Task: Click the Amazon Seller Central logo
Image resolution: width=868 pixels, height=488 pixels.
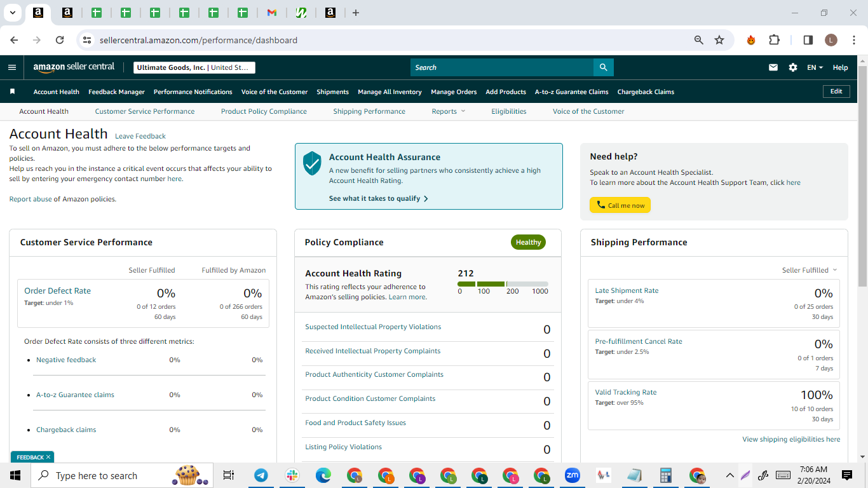Action: pos(74,67)
